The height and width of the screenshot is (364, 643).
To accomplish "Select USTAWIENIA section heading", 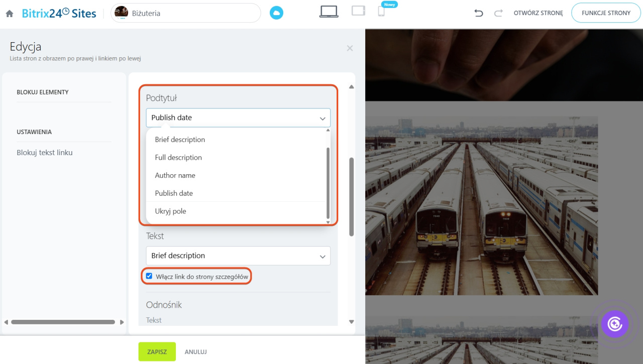I will coord(34,132).
